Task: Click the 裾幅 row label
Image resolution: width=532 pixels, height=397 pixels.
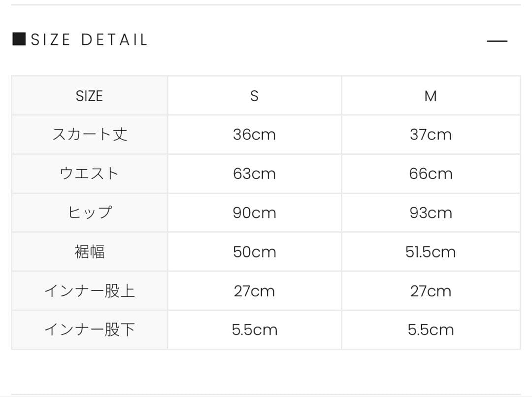Action: pyautogui.click(x=89, y=252)
